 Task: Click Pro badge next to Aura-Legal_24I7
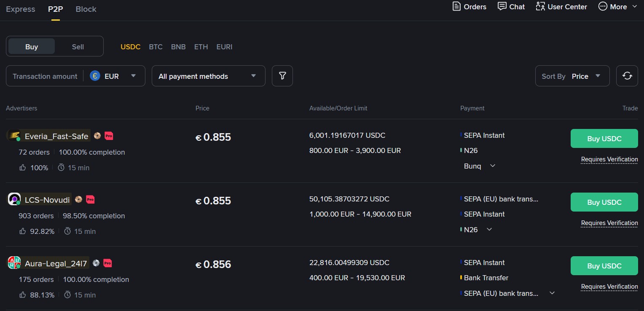[107, 263]
